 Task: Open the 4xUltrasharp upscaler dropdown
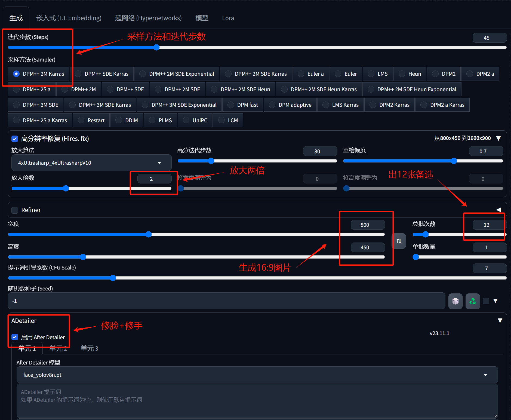click(x=91, y=163)
